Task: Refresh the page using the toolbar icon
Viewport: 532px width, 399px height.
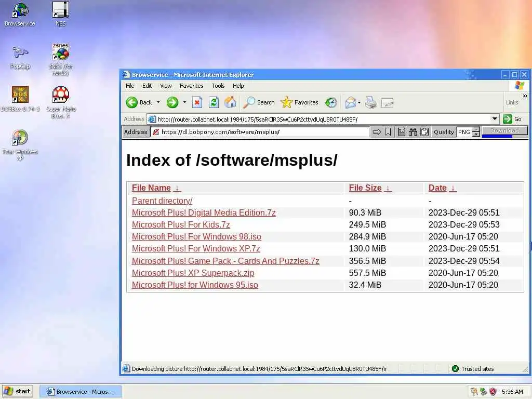Action: pos(214,102)
